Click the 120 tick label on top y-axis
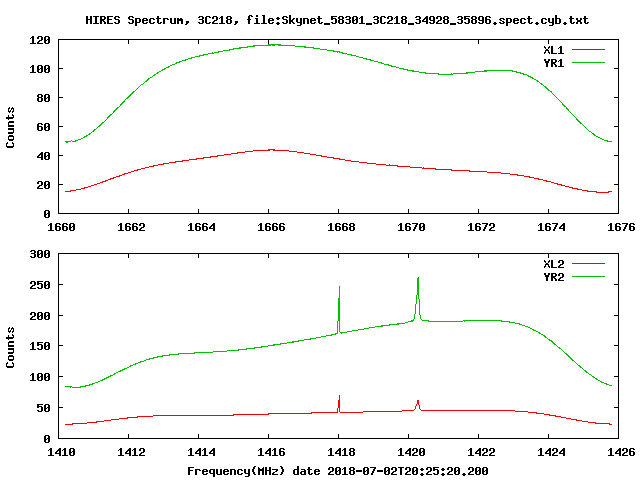 click(40, 40)
